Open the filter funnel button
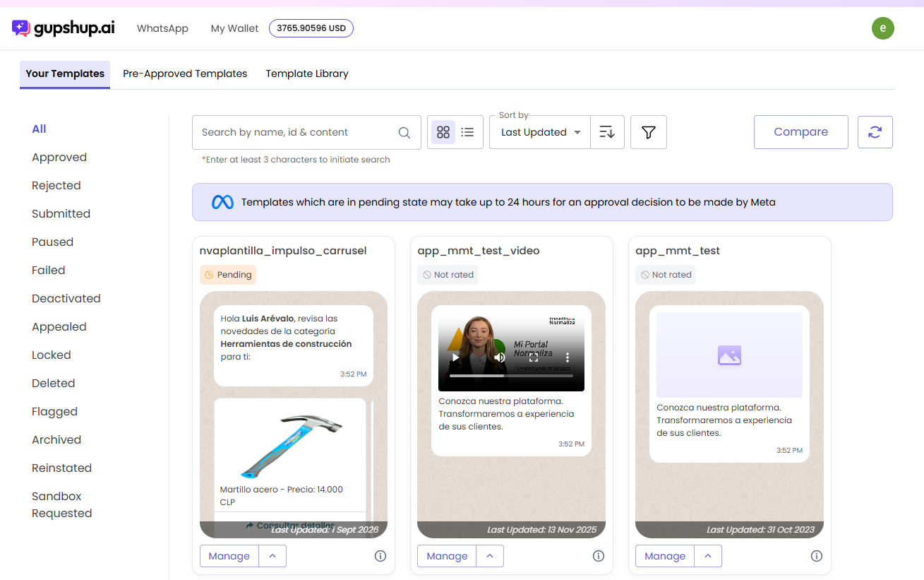The image size is (924, 580). tap(649, 132)
